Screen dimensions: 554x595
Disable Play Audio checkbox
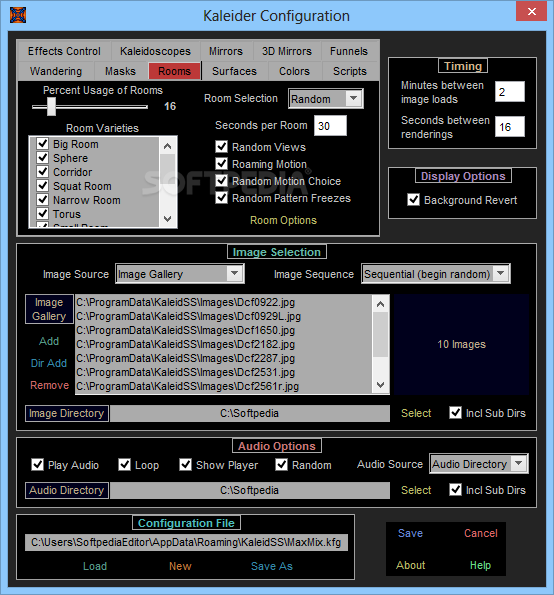tap(37, 464)
